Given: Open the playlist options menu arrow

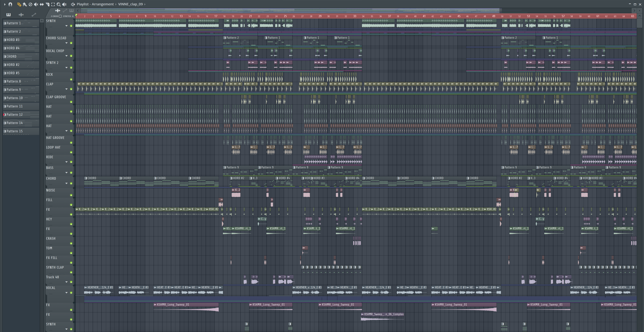Looking at the screenshot, I should tap(5, 4).
